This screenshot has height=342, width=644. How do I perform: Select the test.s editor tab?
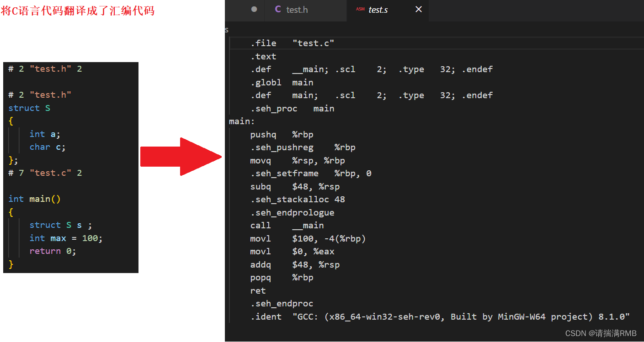pos(388,10)
